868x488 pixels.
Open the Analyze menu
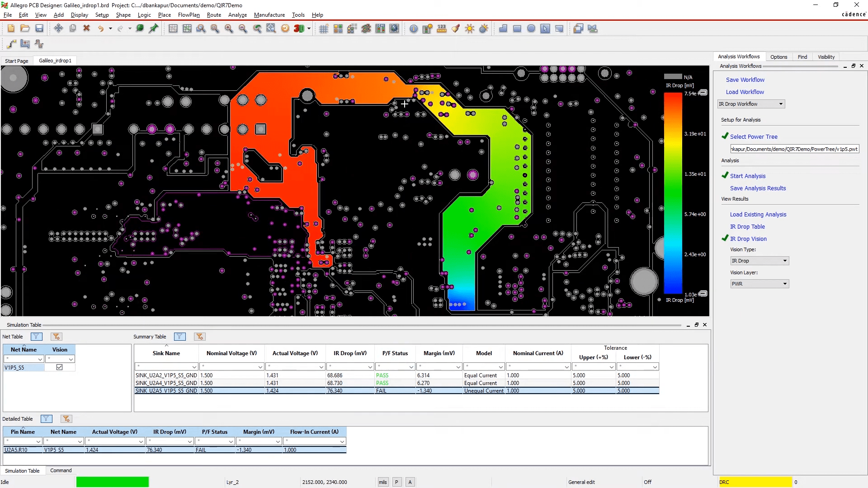(x=237, y=15)
